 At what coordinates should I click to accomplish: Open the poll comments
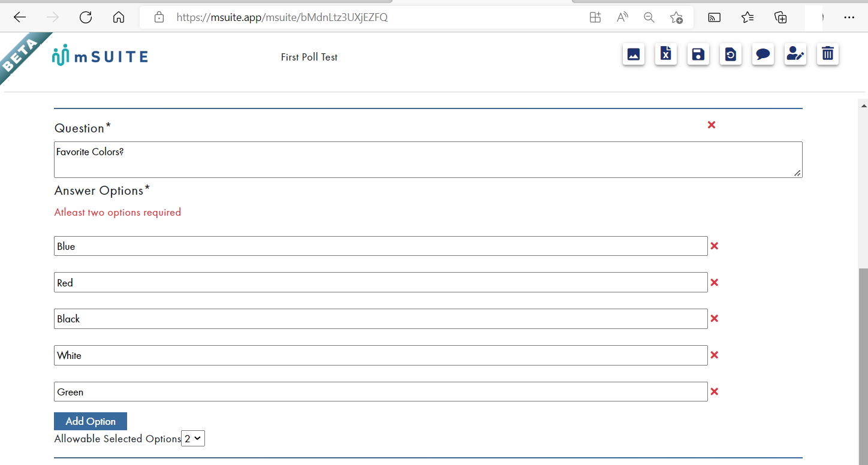pos(763,54)
